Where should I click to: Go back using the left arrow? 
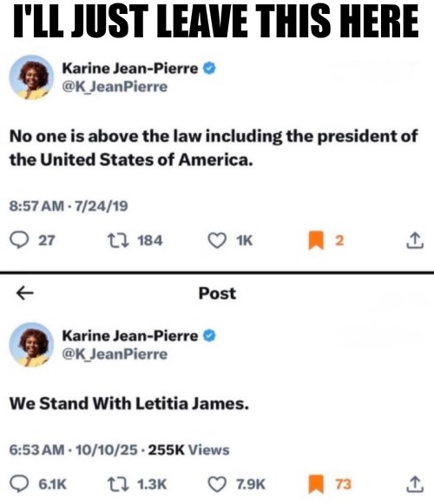pyautogui.click(x=24, y=293)
